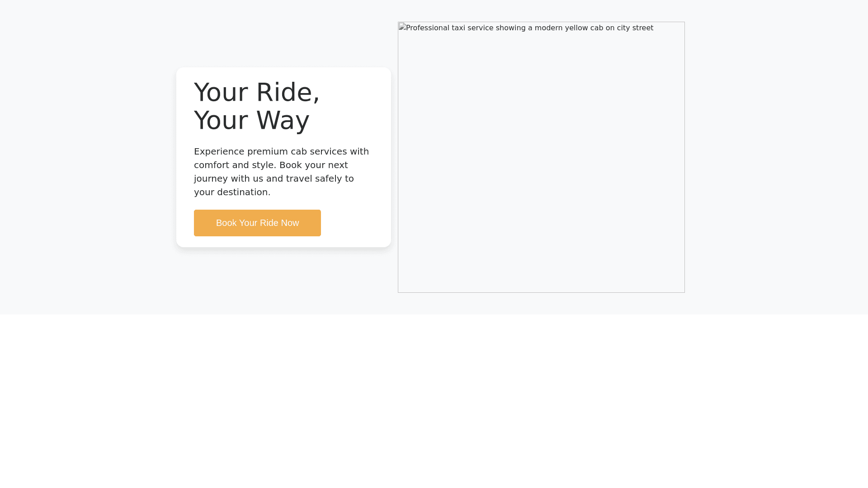Click the line starting "Experience premium cab"
The width and height of the screenshot is (868, 488).
tap(281, 152)
